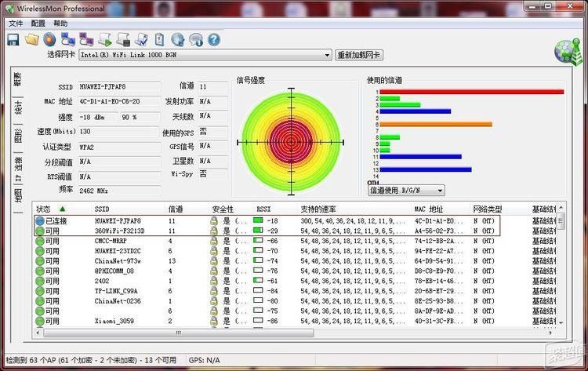
Task: Click the horizontal scrollbar thumb of the AP list
Action: pos(179,333)
